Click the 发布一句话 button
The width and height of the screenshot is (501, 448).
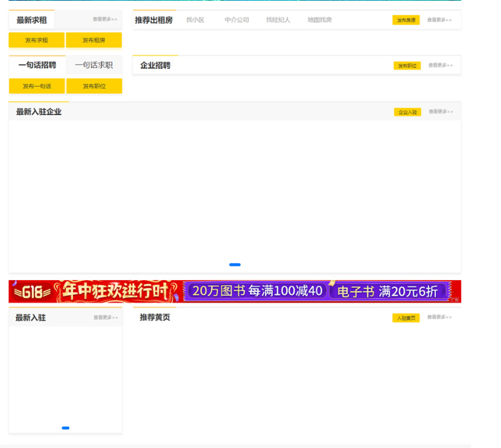point(37,86)
